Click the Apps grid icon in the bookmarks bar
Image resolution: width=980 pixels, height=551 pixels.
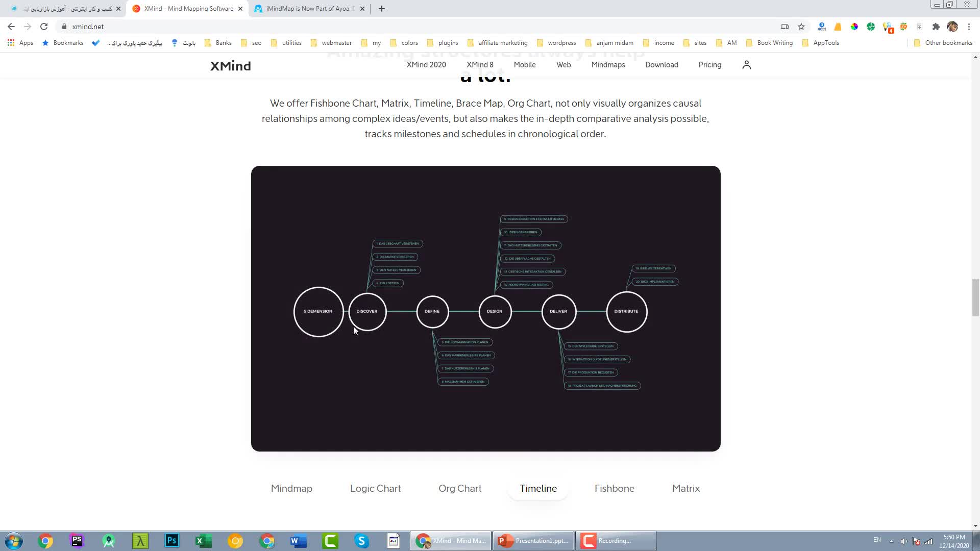coord(11,43)
